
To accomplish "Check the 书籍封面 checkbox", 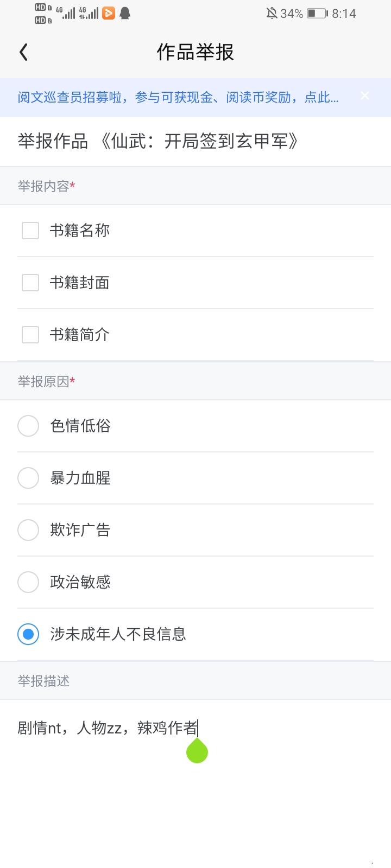I will [x=30, y=283].
